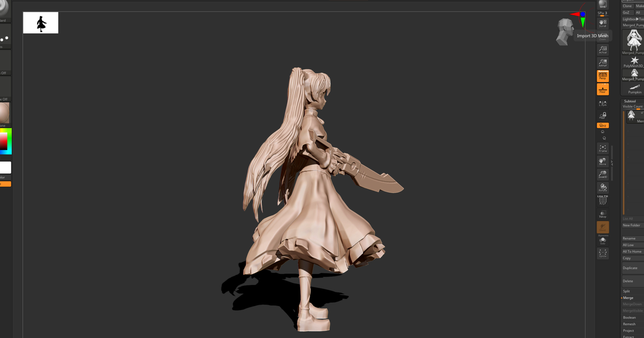
Task: Pick a color in color picker
Action: [5, 141]
